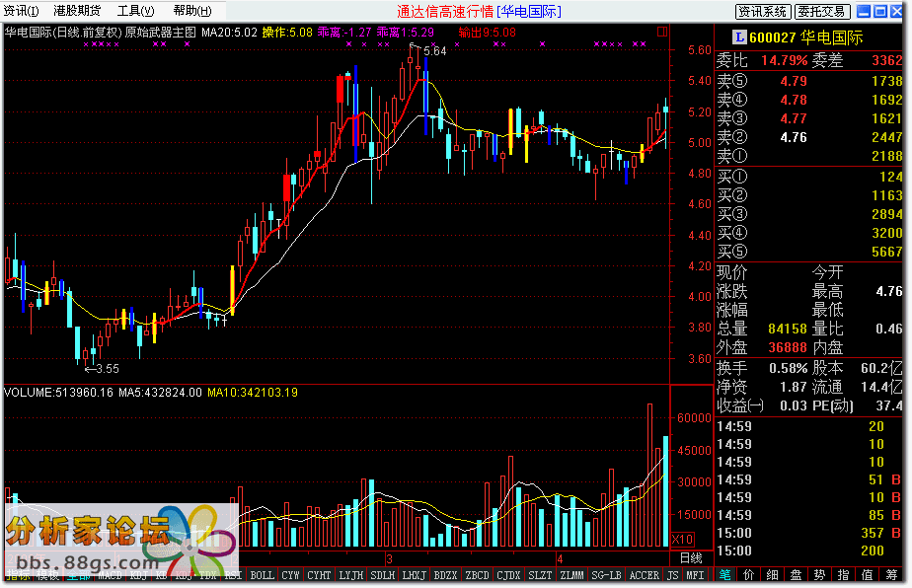
Task: Switch to the 值 value tab
Action: coord(868,575)
